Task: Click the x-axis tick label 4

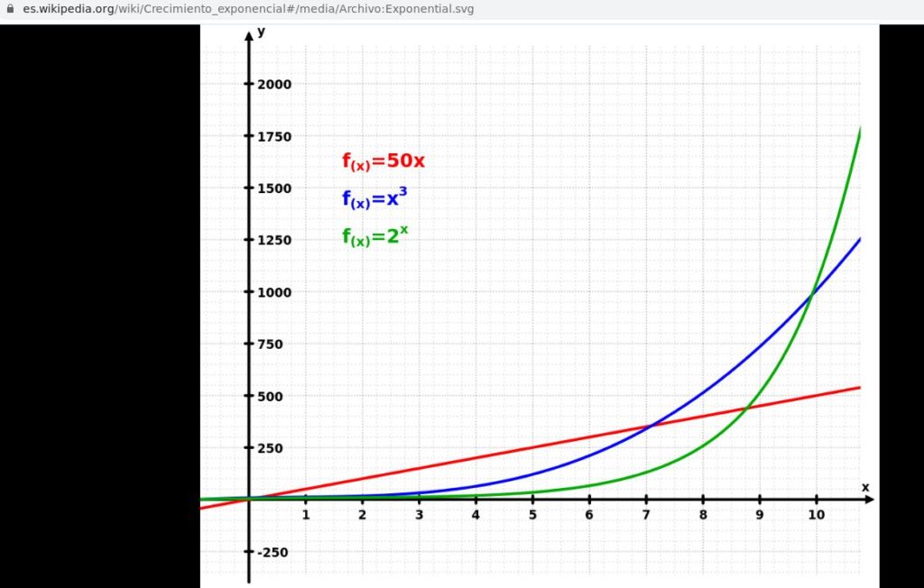Action: click(x=476, y=515)
